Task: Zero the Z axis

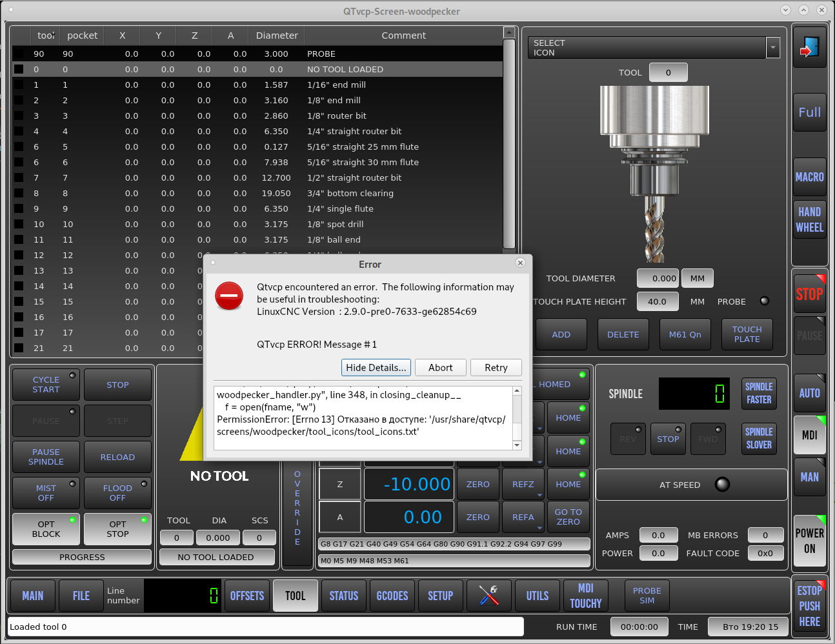Action: click(x=478, y=484)
